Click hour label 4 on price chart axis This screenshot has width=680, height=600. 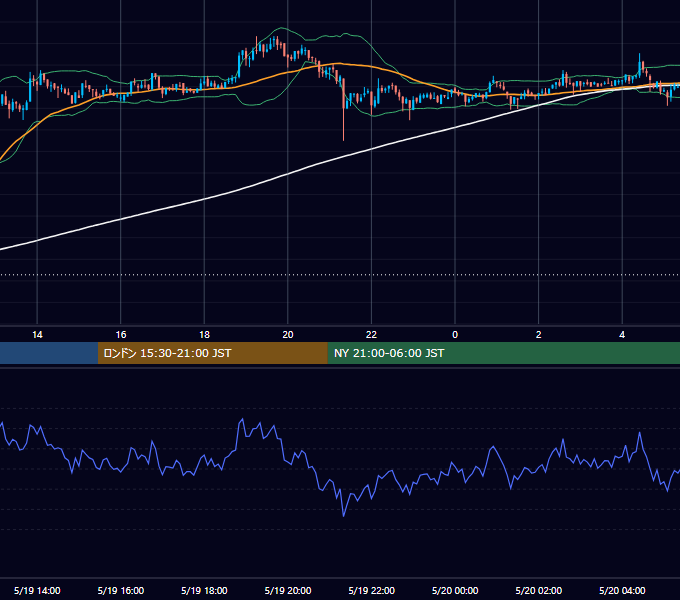[x=622, y=334]
